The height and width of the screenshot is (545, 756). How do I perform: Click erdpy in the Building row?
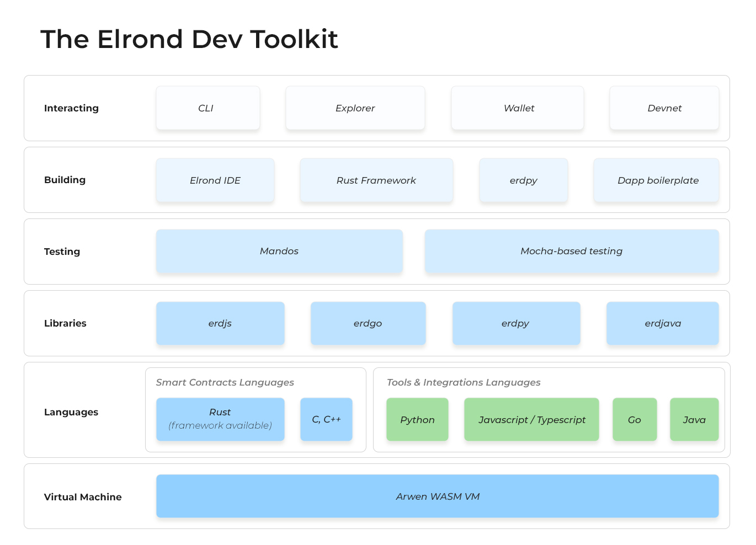523,180
